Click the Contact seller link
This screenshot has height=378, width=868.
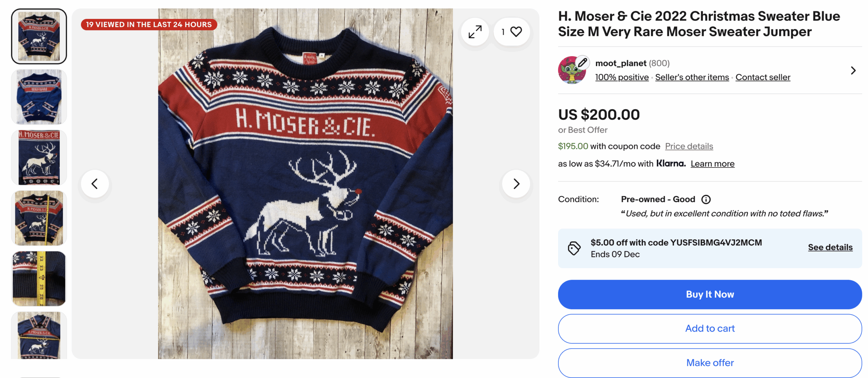pos(763,77)
